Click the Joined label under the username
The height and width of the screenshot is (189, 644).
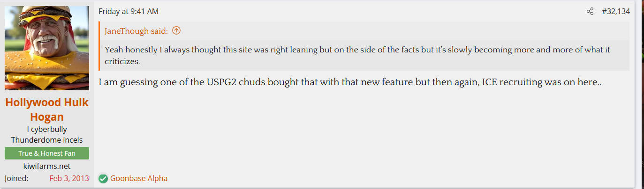tap(16, 178)
